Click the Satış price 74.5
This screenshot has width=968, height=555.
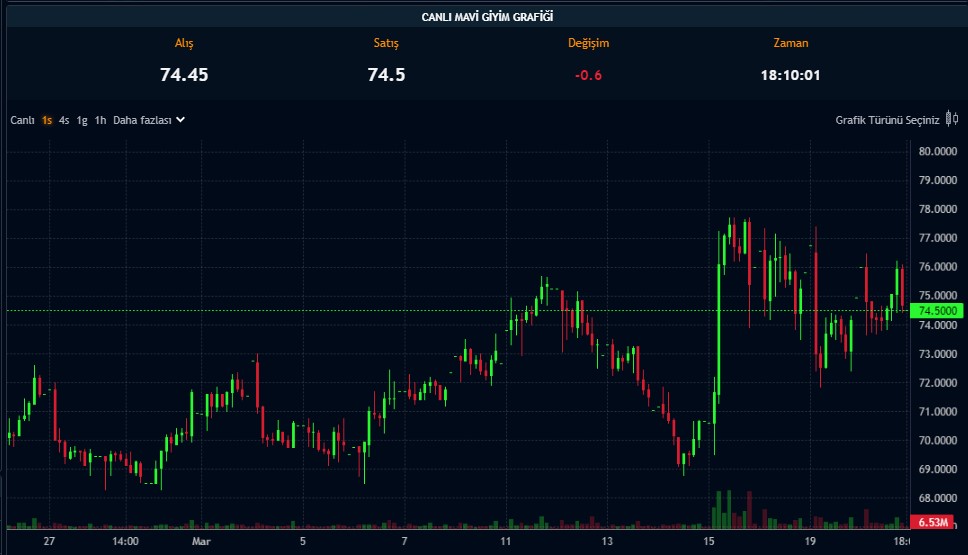pos(386,74)
